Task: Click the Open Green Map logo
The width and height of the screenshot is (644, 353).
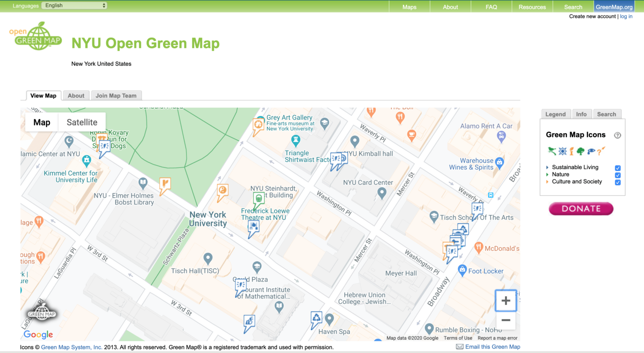Action: click(x=36, y=36)
